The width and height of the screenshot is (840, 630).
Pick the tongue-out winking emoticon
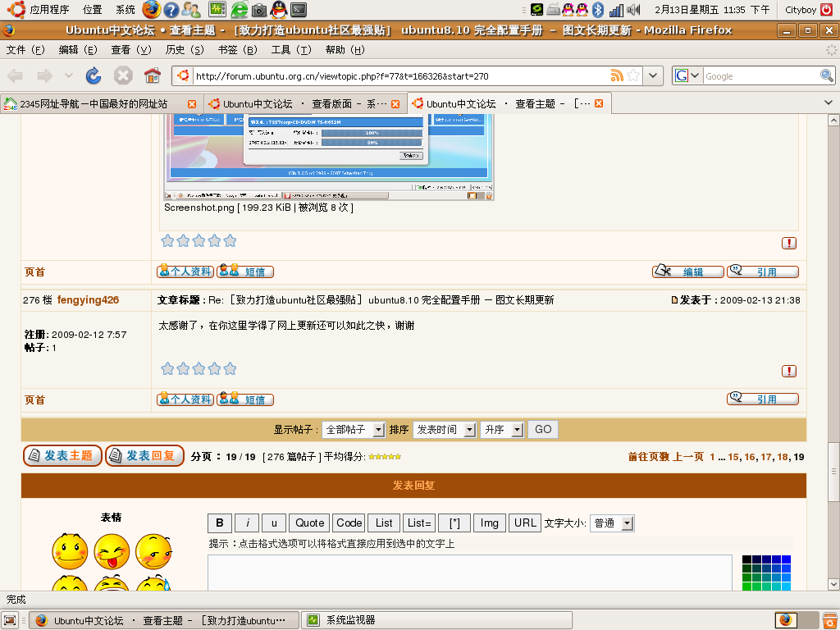click(x=112, y=551)
